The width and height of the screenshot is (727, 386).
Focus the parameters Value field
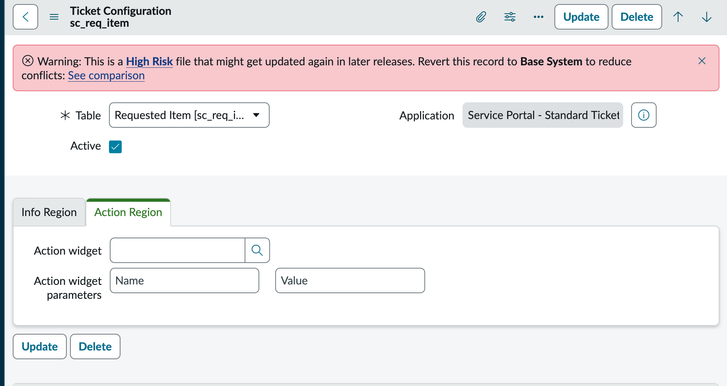350,280
